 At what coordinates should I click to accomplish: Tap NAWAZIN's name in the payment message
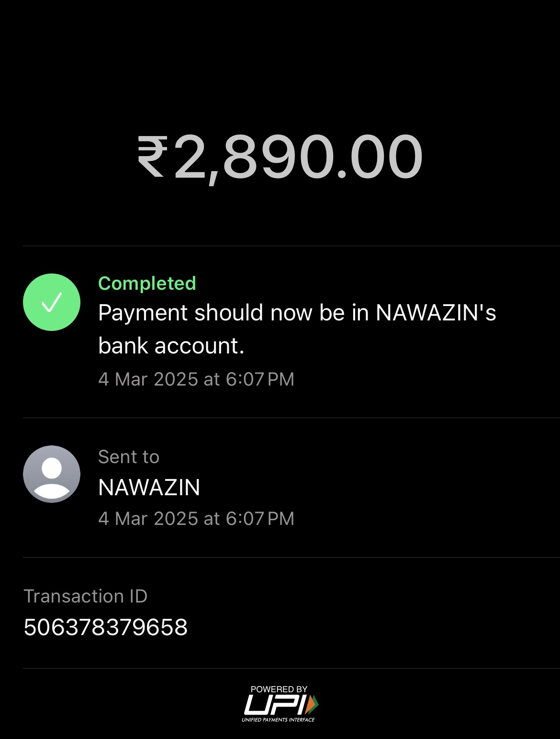click(x=436, y=313)
